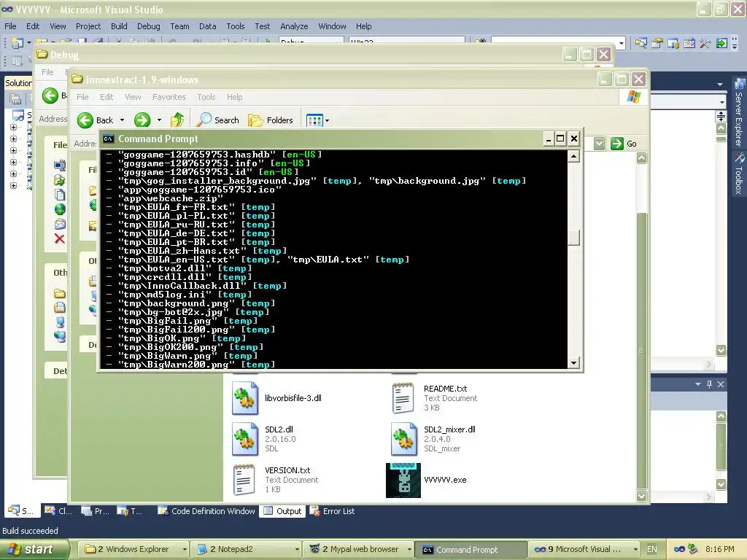Open the Tools menu in Explorer window
Image resolution: width=747 pixels, height=560 pixels.
[206, 97]
